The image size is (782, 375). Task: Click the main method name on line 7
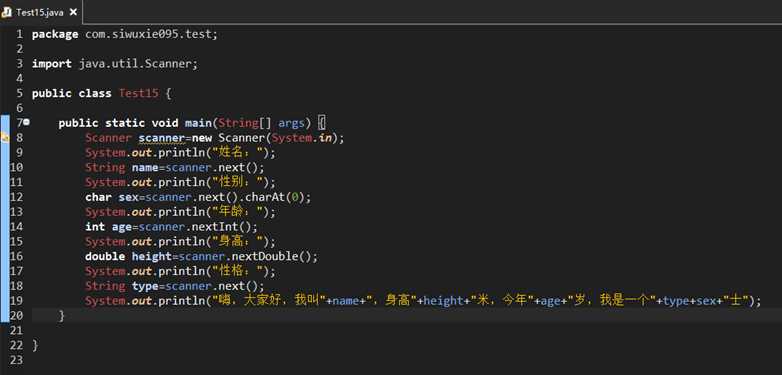point(198,123)
